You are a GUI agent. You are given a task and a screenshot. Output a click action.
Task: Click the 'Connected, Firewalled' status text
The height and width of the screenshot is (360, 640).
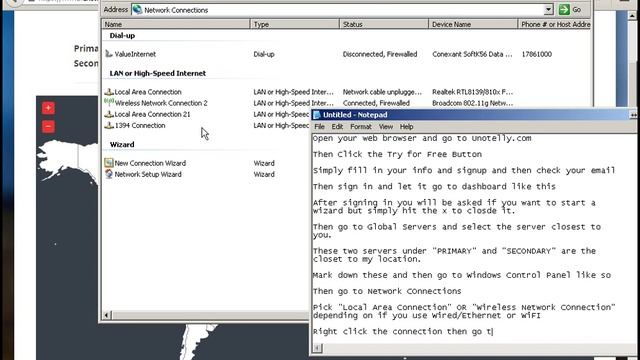click(376, 103)
